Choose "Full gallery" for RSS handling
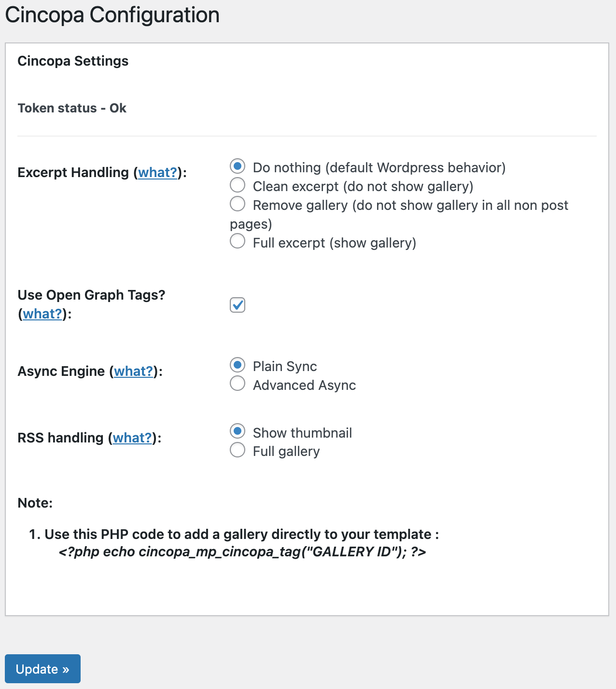This screenshot has width=616, height=689. coord(238,450)
